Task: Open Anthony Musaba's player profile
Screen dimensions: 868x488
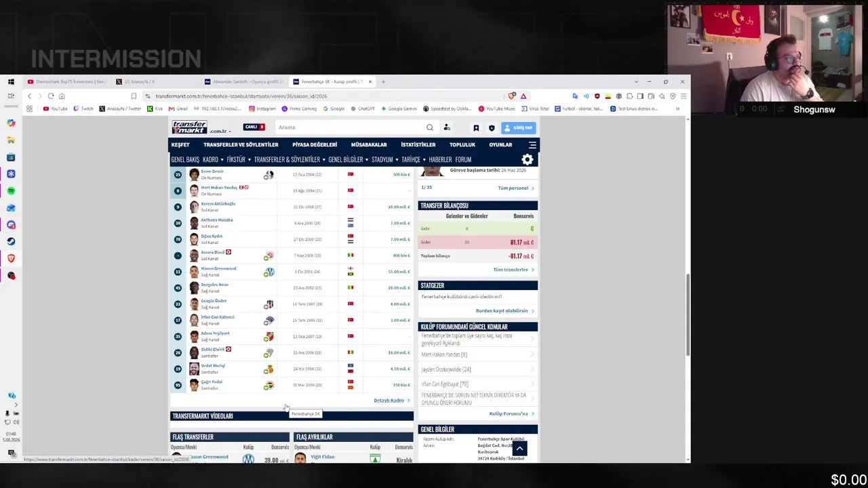Action: pos(217,220)
